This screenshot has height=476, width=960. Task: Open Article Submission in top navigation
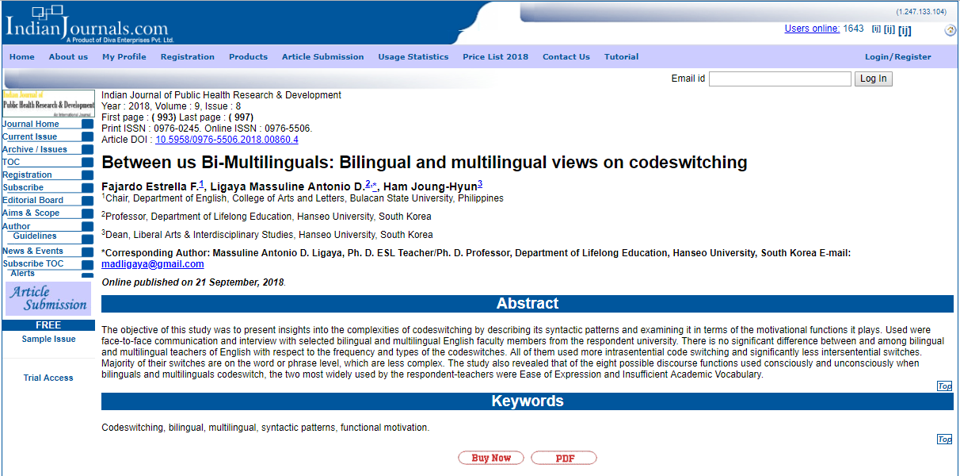coord(323,57)
